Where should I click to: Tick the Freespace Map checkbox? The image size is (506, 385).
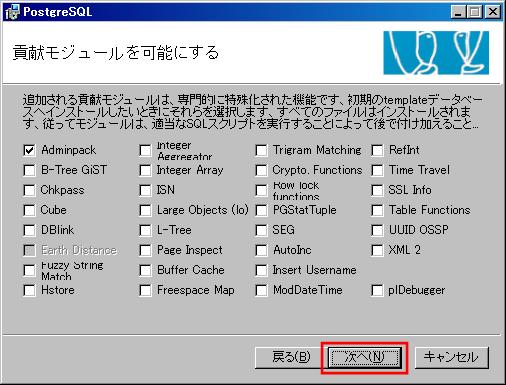point(145,290)
